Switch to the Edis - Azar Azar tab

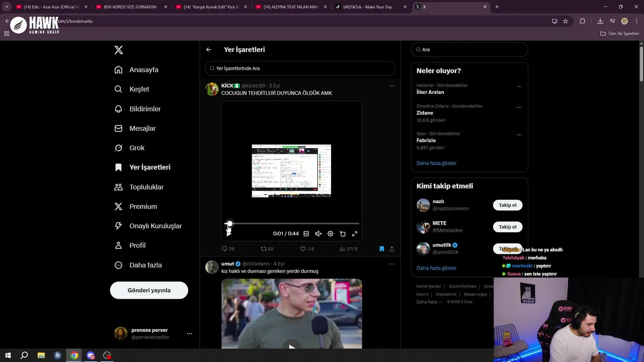click(52, 7)
